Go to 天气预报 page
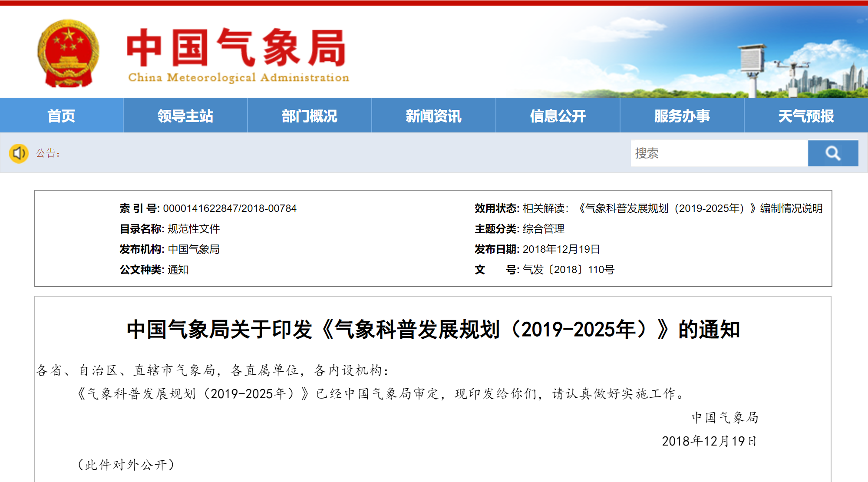 (806, 116)
